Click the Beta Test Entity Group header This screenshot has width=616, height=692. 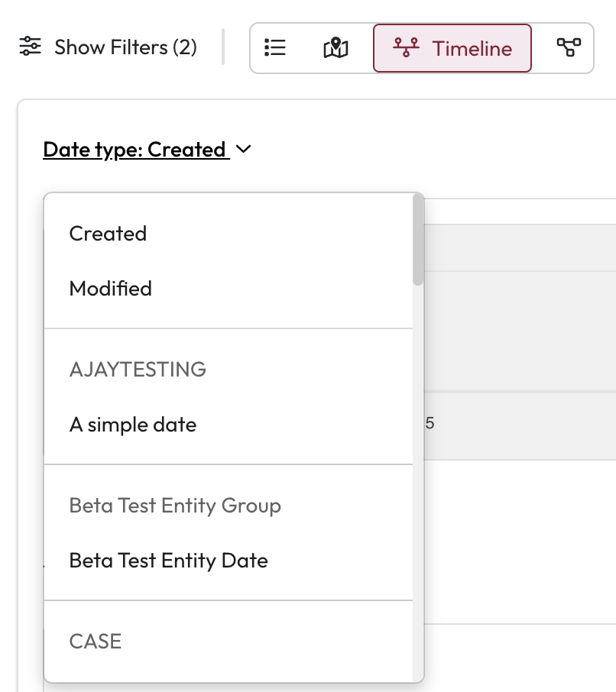[175, 506]
